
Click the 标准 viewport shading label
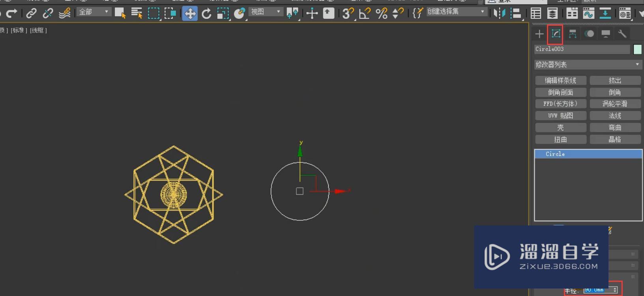[x=19, y=30]
